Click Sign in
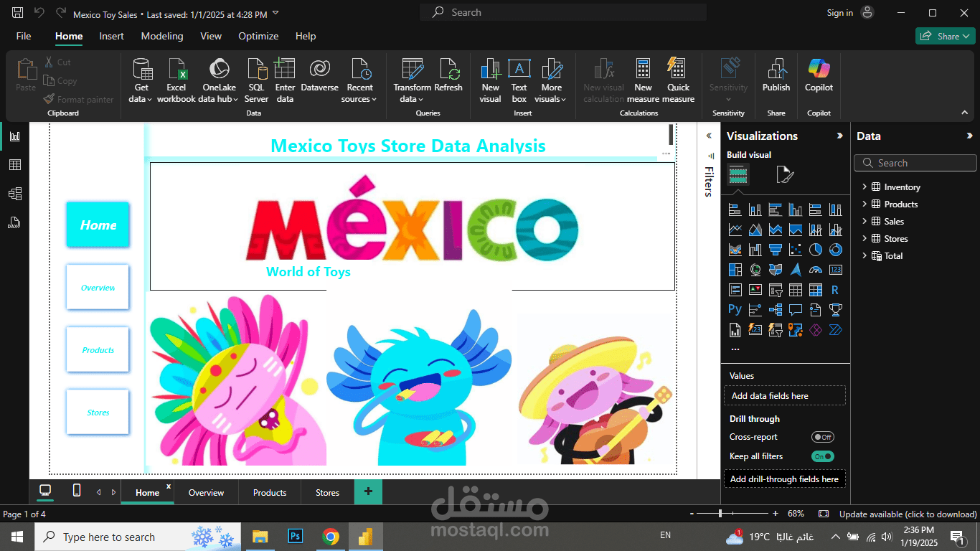The height and width of the screenshot is (551, 980). 839,13
